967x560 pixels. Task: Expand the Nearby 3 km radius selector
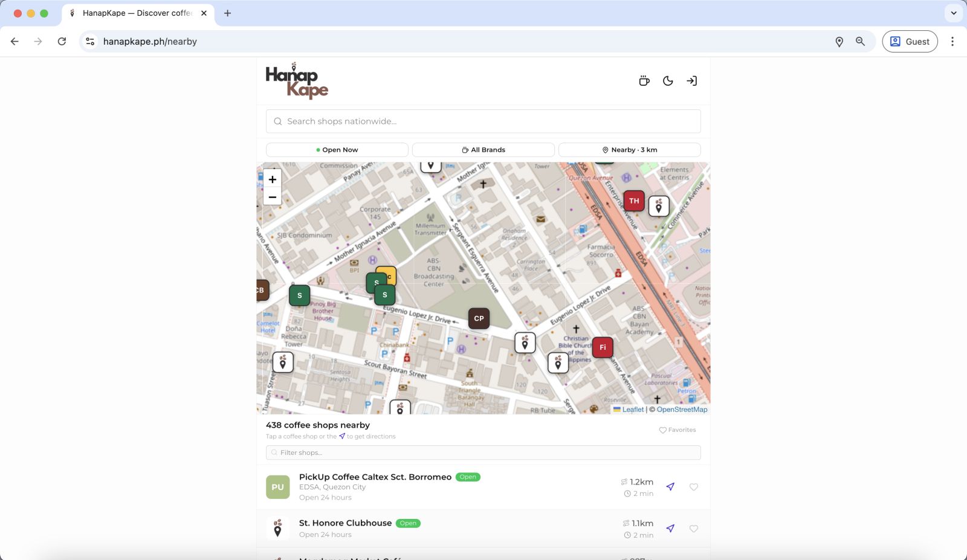(629, 150)
